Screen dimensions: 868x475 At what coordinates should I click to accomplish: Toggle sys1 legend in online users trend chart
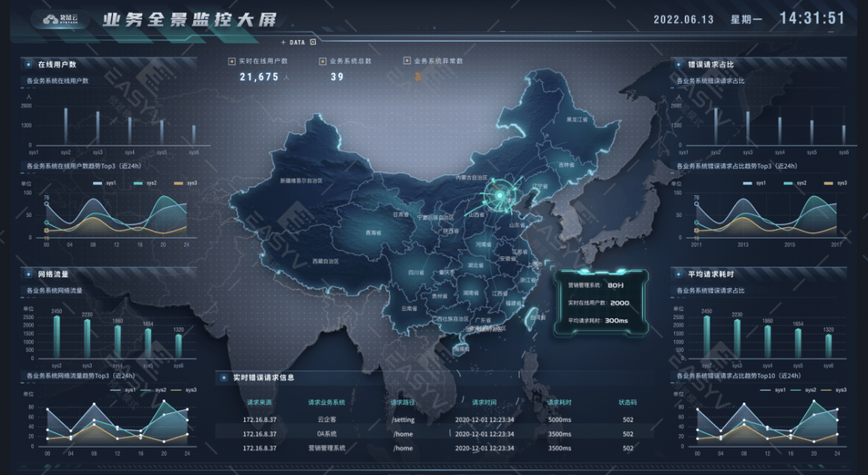tap(104, 182)
